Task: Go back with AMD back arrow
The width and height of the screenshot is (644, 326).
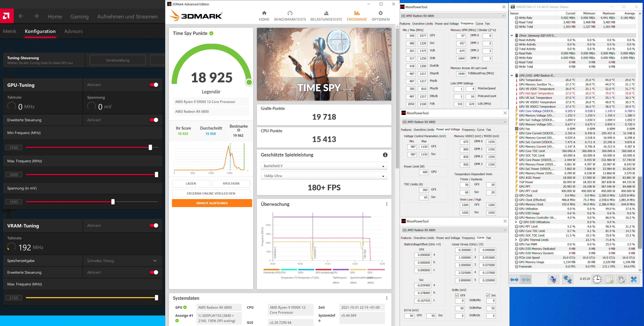Action: pyautogui.click(x=21, y=16)
